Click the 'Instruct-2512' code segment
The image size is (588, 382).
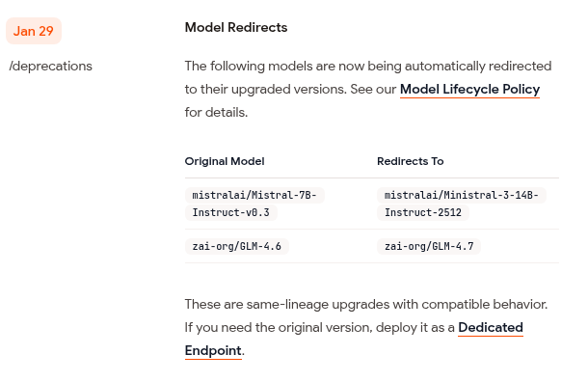[423, 213]
